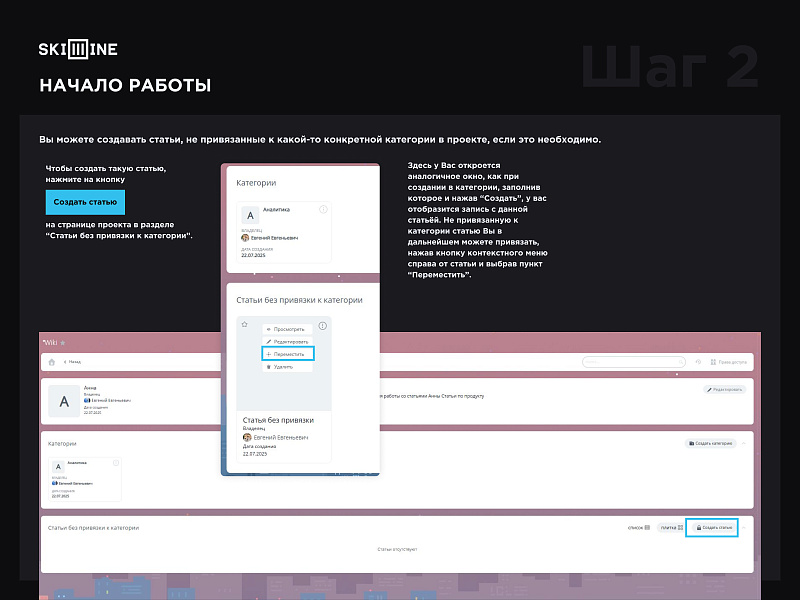Open the context menu icon on the article card

click(322, 326)
